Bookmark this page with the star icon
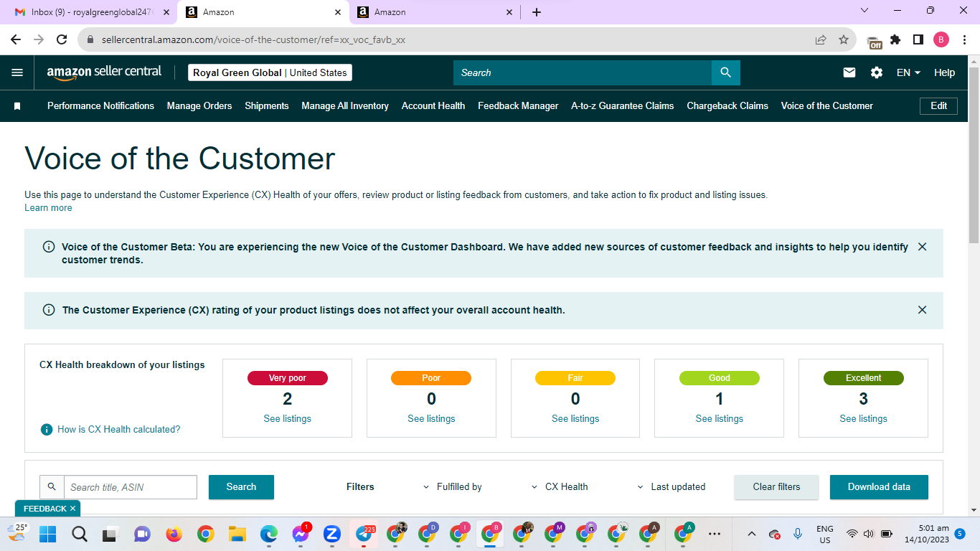The height and width of the screenshot is (551, 980). 844,39
